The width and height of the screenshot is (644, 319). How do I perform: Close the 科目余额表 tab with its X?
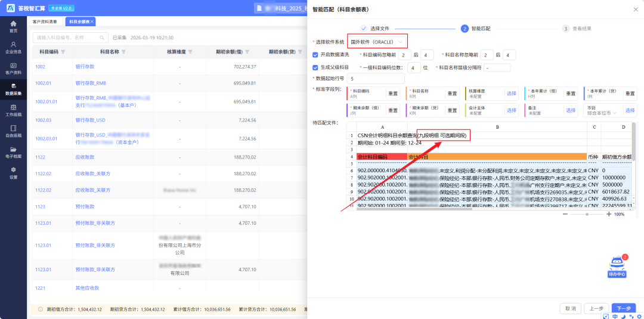pyautogui.click(x=92, y=21)
